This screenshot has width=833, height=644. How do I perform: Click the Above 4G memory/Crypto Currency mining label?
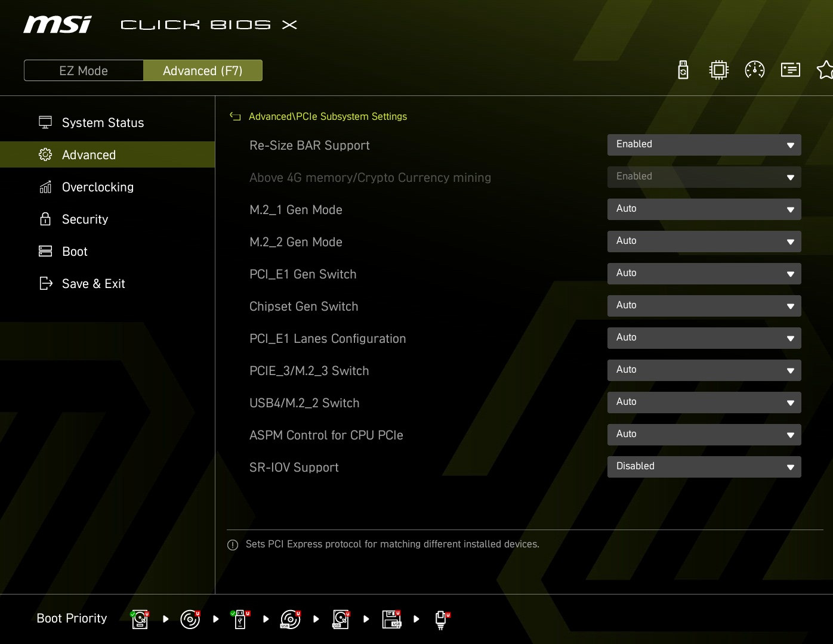click(370, 178)
